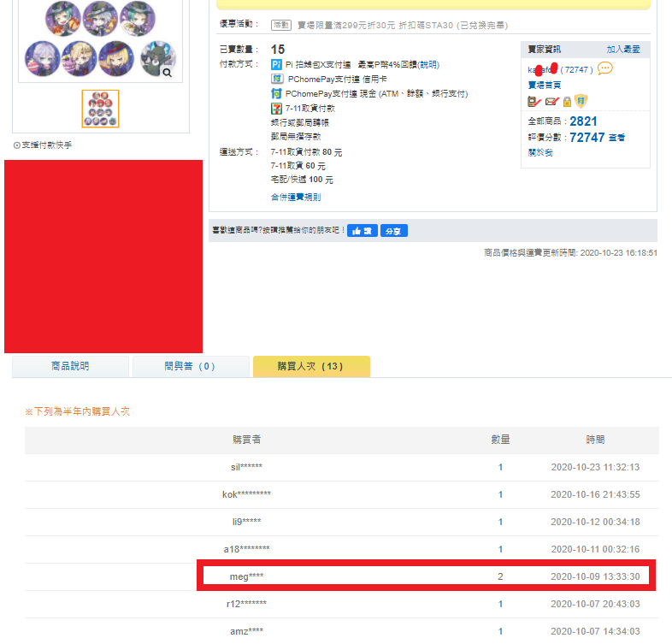Viewport: 672px width, 644px height.
Task: Open the 合併運費規則 link
Action: (x=296, y=198)
